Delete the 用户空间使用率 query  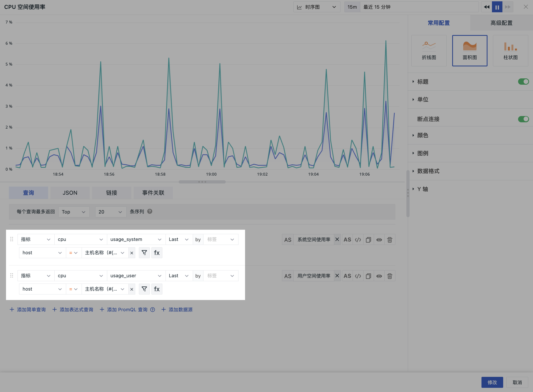390,276
